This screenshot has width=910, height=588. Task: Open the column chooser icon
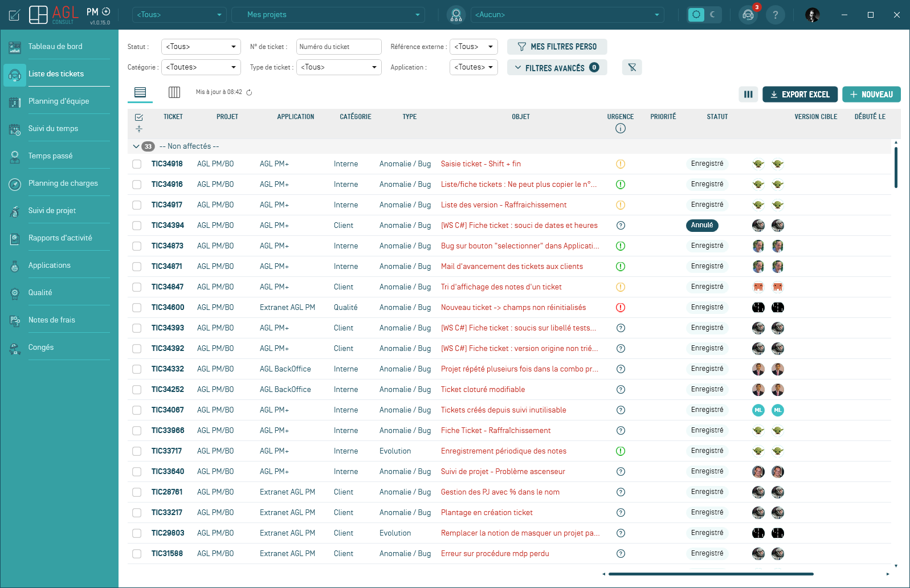(748, 95)
